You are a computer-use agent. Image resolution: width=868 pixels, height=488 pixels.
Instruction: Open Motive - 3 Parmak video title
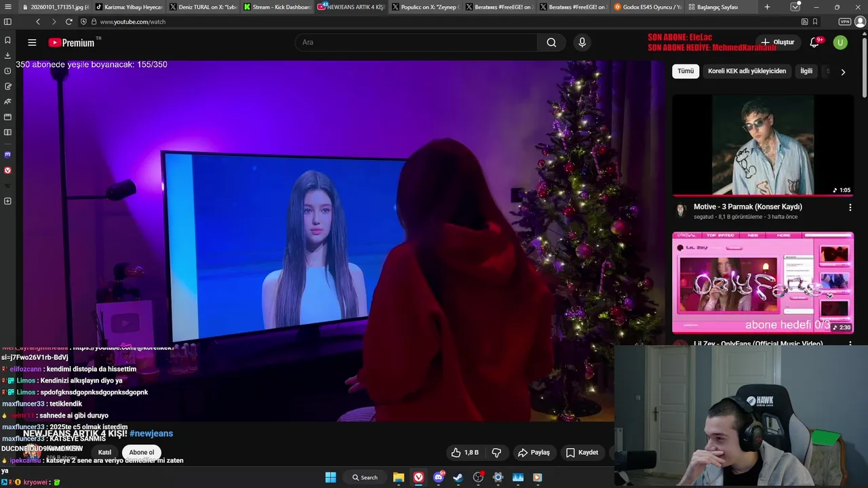(x=748, y=207)
